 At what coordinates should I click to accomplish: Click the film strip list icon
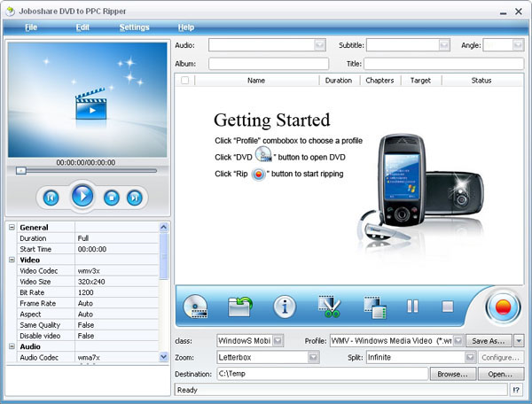(x=375, y=307)
